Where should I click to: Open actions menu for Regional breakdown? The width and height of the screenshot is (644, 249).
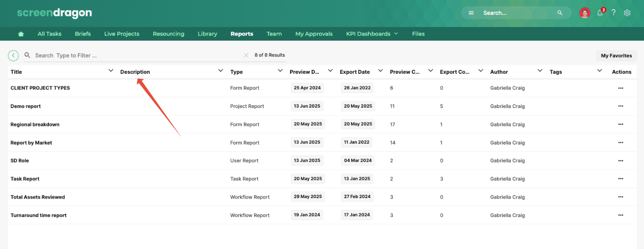coord(621,124)
